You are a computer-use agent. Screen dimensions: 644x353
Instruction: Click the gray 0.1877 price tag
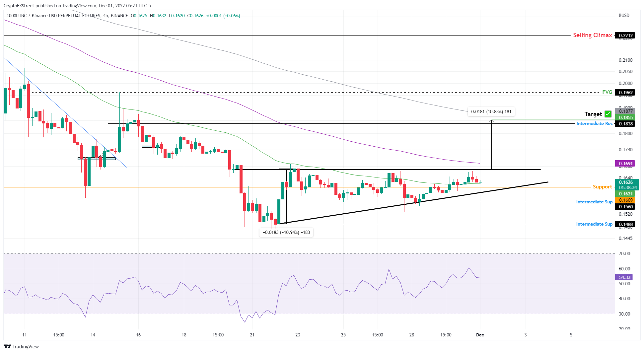[625, 111]
